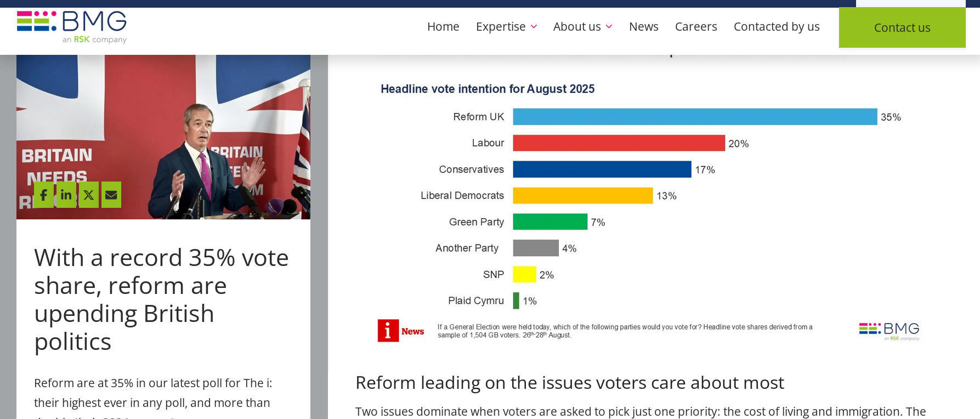Open the News section
The height and width of the screenshot is (419, 980).
pos(643,26)
